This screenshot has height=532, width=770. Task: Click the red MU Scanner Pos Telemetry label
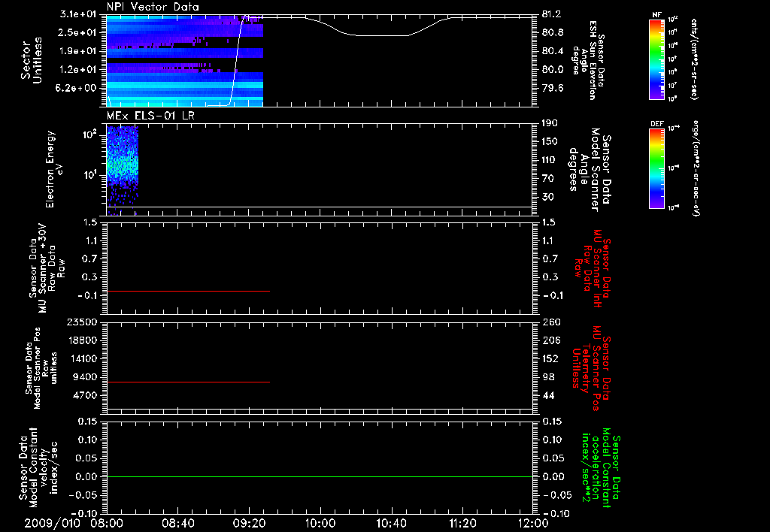(x=591, y=368)
